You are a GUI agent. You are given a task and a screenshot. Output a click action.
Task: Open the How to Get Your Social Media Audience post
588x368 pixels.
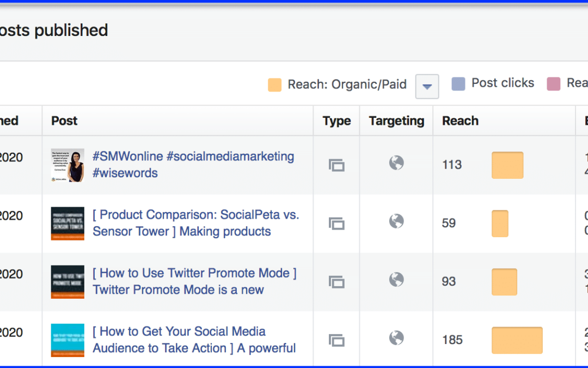(x=194, y=340)
